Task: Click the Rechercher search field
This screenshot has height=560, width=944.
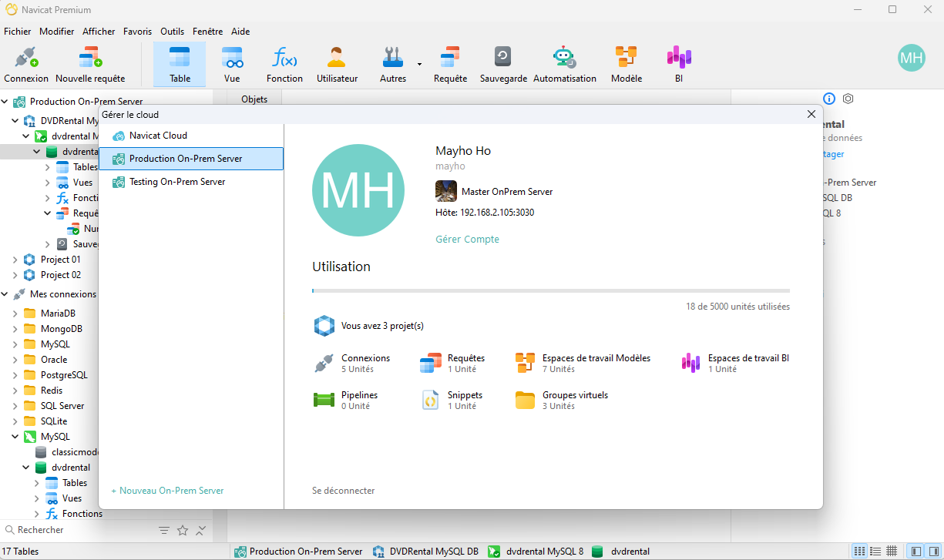Action: [77, 531]
